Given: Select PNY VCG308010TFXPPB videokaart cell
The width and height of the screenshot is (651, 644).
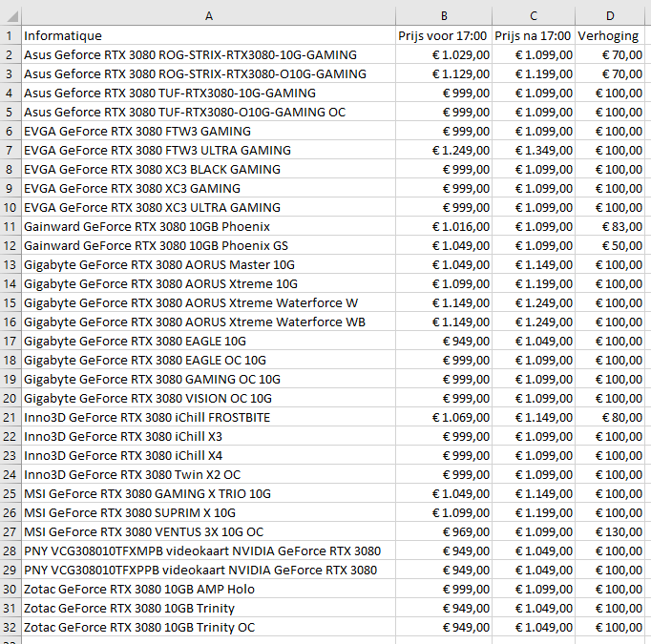Looking at the screenshot, I should [209, 571].
